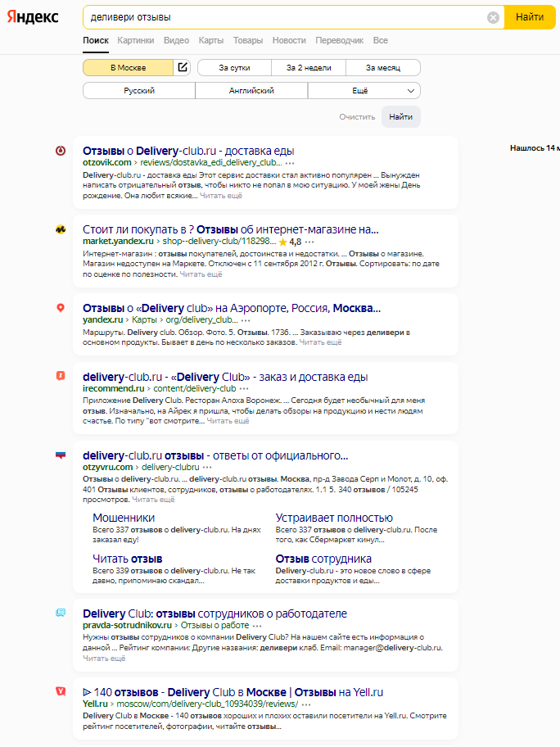Image resolution: width=560 pixels, height=747 pixels.
Task: Click the otzyvru flag favicon
Action: (x=61, y=455)
